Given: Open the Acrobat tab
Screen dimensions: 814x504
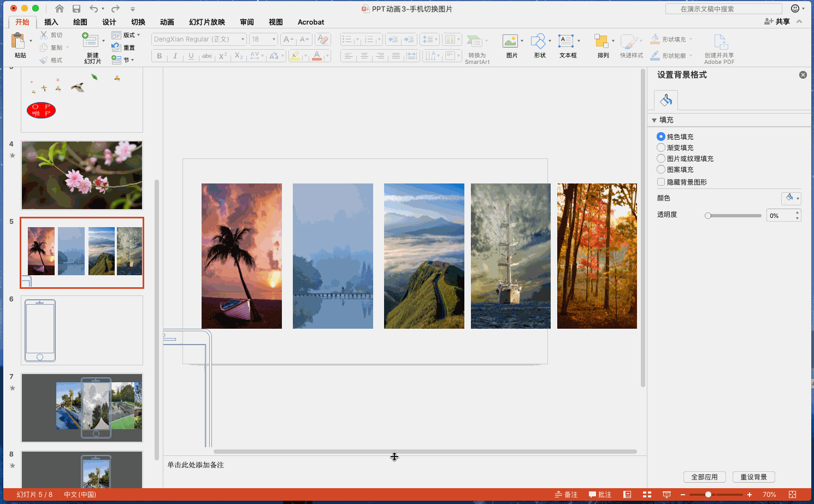Looking at the screenshot, I should point(311,22).
